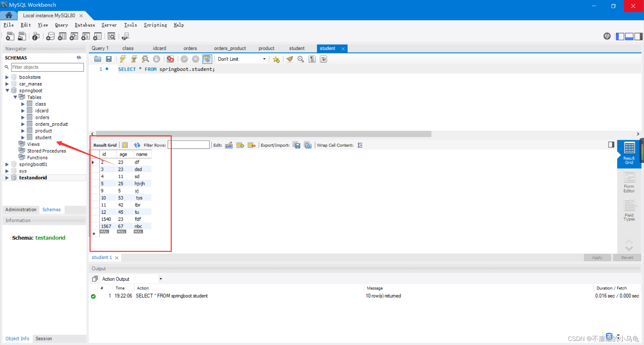Delete selected rows icon
Image resolution: width=644 pixels, height=345 pixels.
tap(252, 145)
